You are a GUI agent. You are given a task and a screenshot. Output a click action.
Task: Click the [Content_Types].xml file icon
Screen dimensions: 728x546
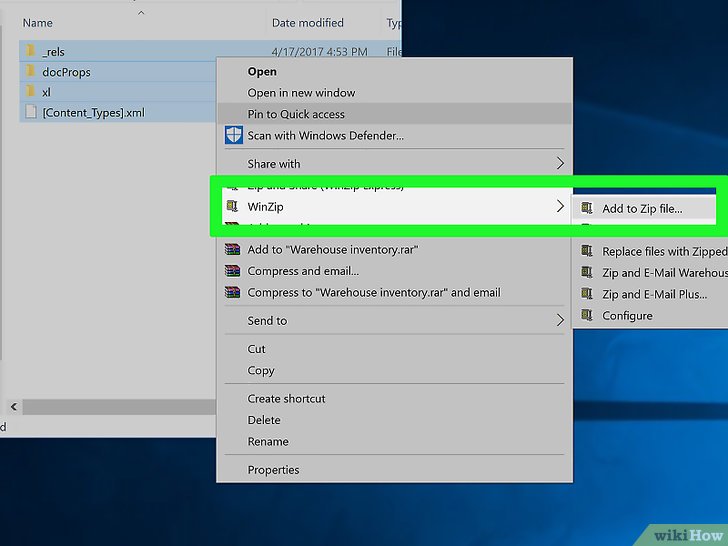click(x=30, y=113)
